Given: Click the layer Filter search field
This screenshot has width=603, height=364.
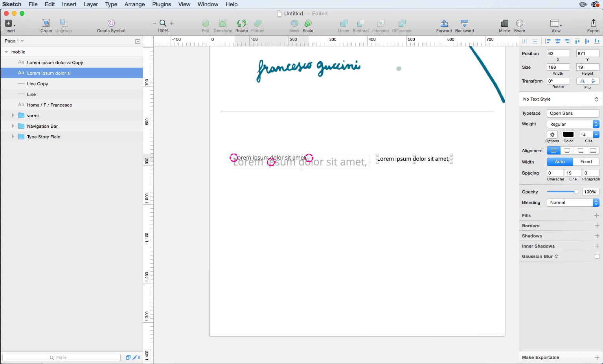Looking at the screenshot, I should (x=61, y=357).
